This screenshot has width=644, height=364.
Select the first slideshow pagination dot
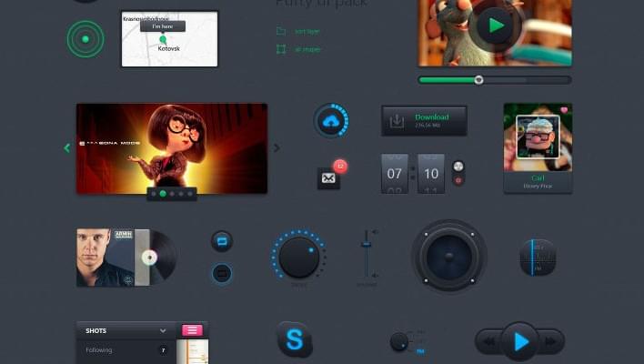click(154, 194)
